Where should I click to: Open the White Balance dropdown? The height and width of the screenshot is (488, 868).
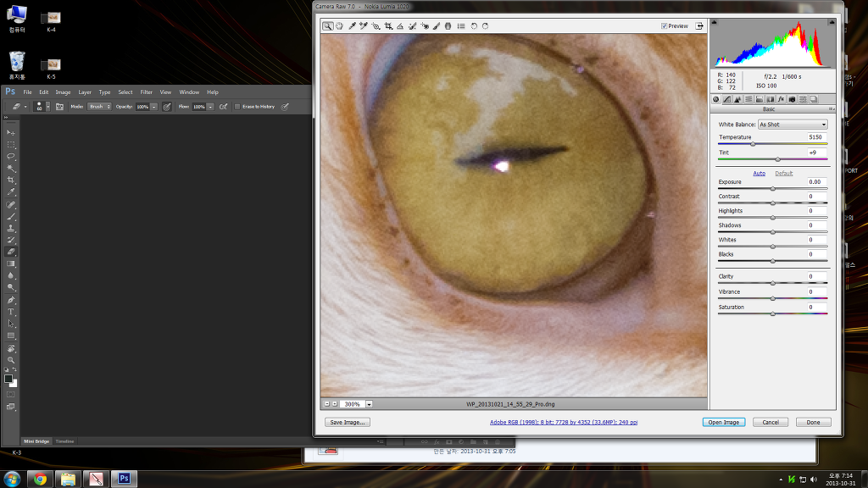click(793, 125)
